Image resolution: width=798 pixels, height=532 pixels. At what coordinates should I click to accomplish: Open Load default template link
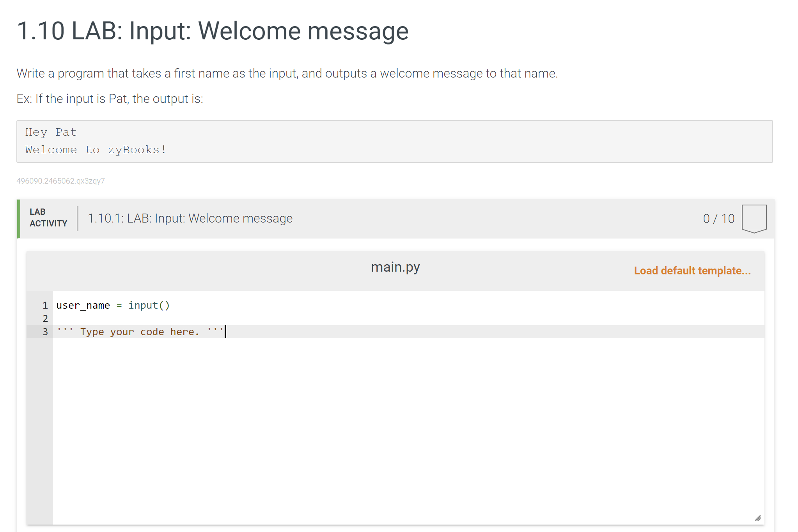tap(692, 270)
